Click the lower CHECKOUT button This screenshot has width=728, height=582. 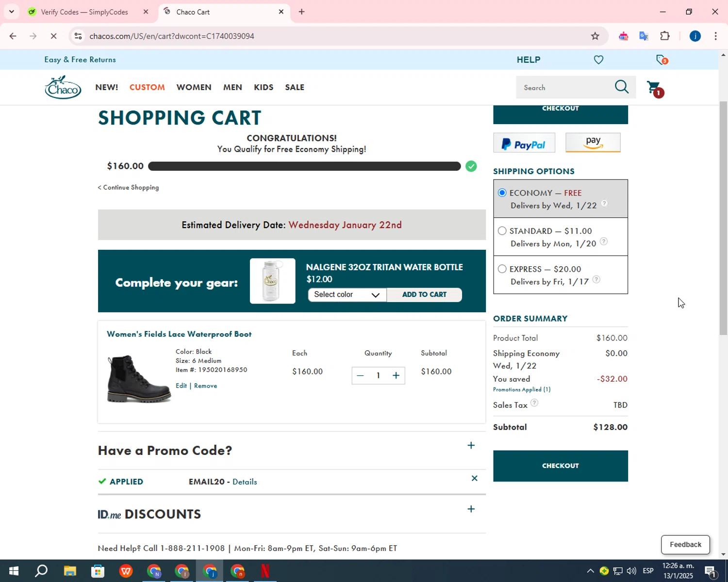coord(561,466)
